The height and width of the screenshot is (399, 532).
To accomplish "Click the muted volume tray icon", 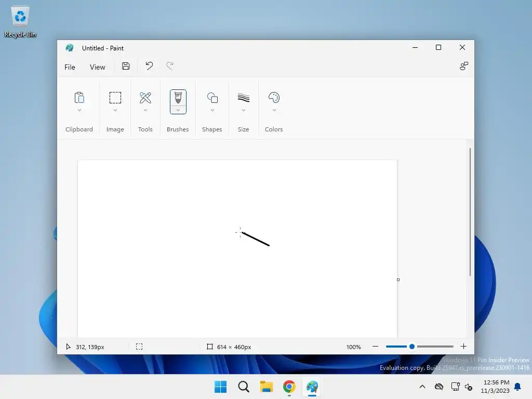I will click(x=469, y=387).
